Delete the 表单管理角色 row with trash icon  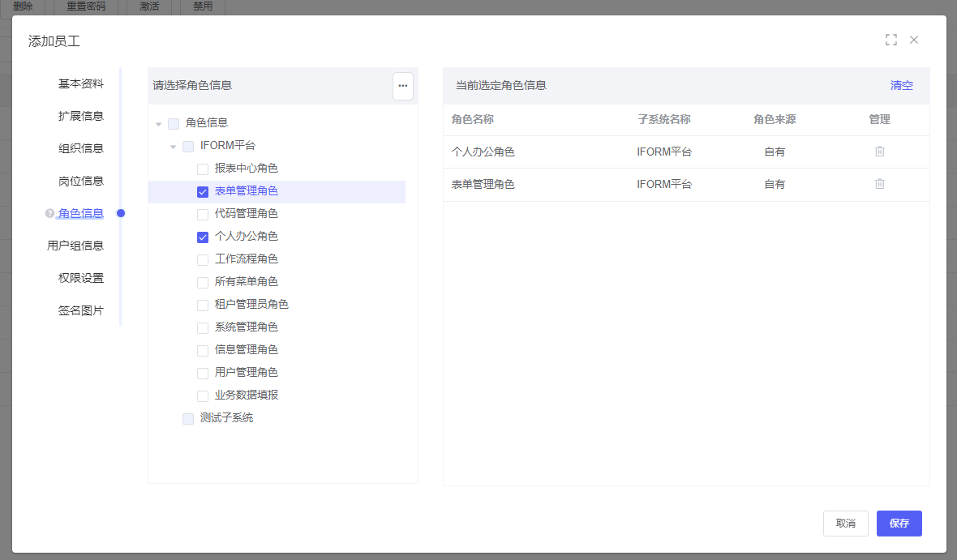[879, 184]
